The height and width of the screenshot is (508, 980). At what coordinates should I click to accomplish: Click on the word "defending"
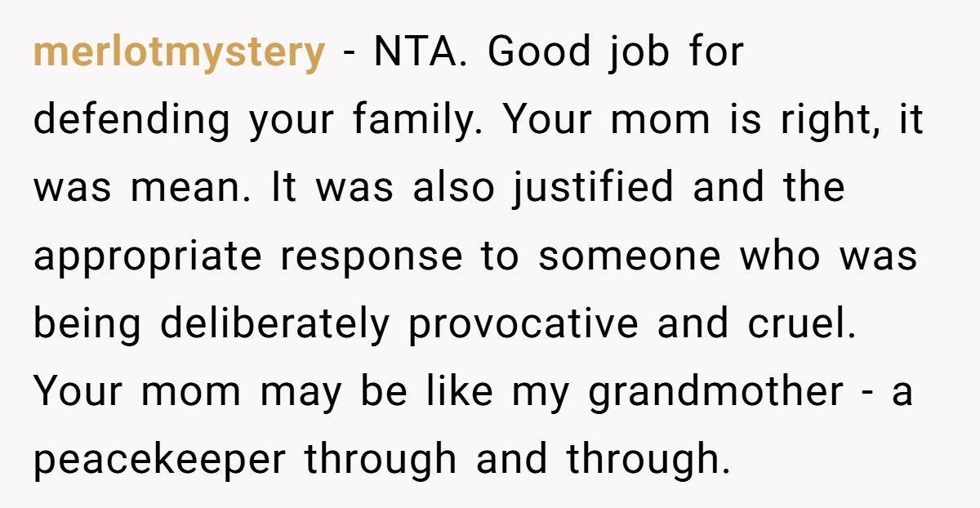coord(131,121)
